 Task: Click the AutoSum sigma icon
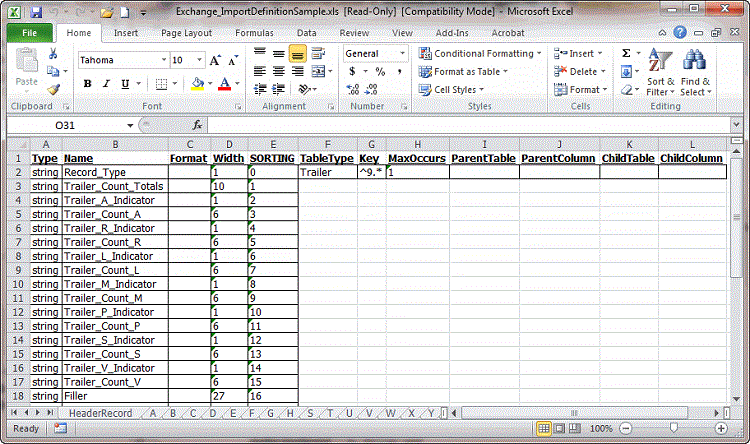[x=626, y=53]
